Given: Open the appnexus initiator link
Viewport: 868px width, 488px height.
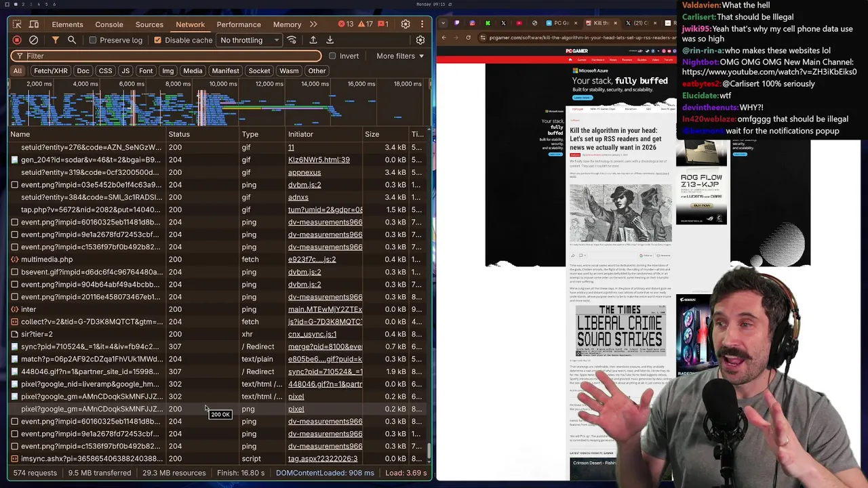Looking at the screenshot, I should tap(304, 172).
